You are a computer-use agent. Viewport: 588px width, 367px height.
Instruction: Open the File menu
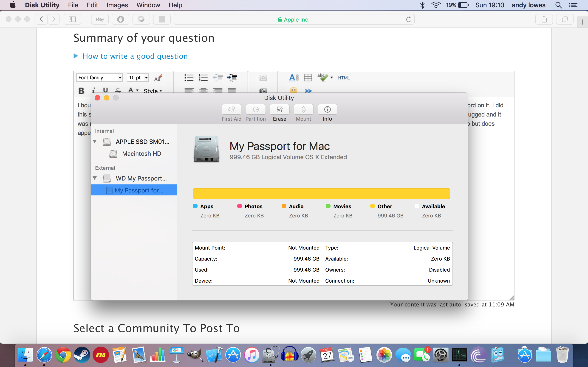(x=73, y=5)
